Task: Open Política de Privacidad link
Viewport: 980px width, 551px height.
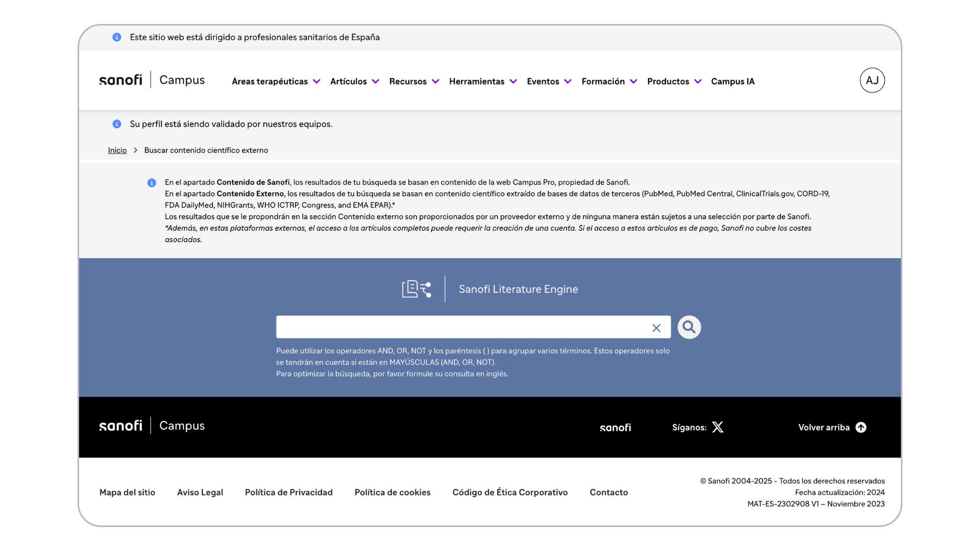Action: [x=289, y=492]
